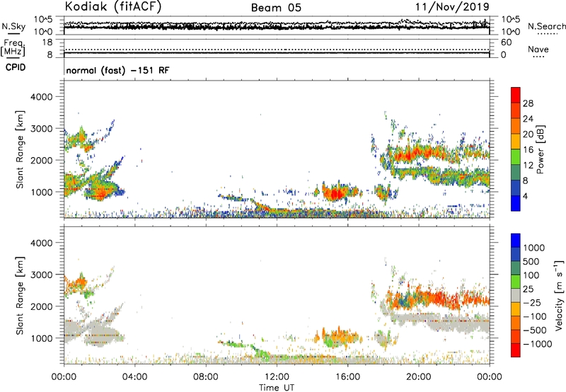
Task: Click the '16:00' time tick label
Action: pos(347,377)
